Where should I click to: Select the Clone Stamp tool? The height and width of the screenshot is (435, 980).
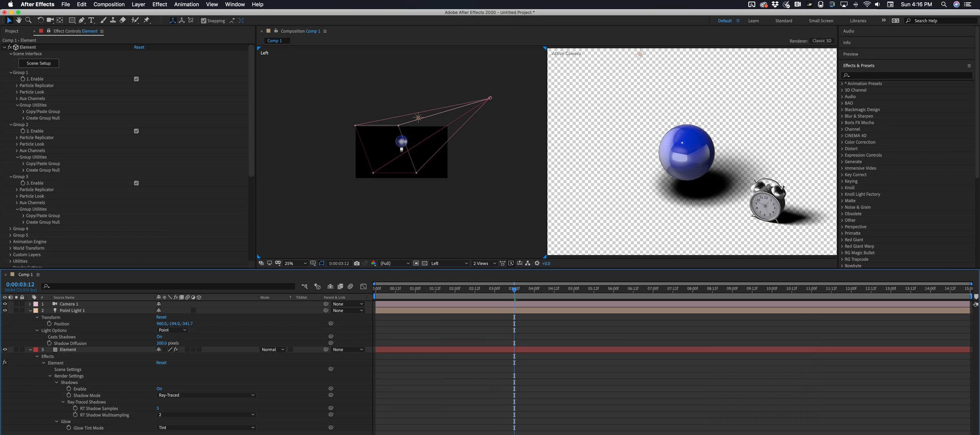(x=113, y=20)
